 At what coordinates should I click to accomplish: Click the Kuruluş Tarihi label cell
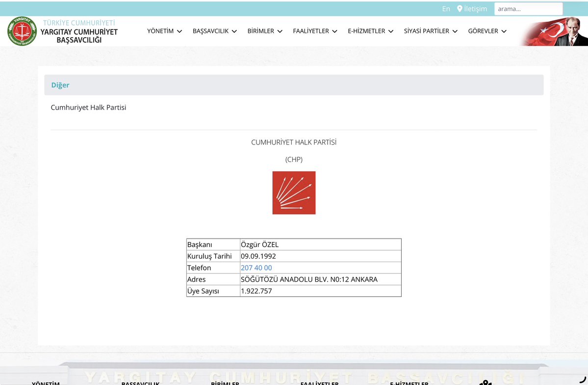click(213, 256)
